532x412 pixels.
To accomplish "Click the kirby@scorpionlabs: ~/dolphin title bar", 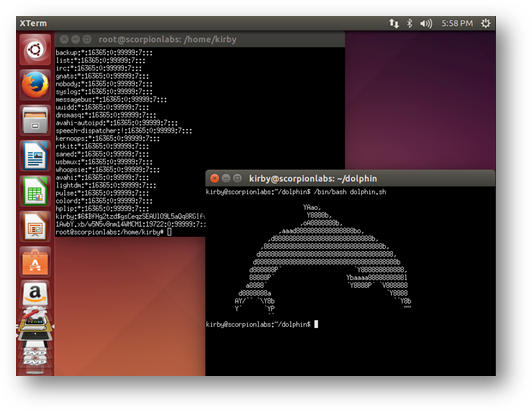I will pos(350,178).
